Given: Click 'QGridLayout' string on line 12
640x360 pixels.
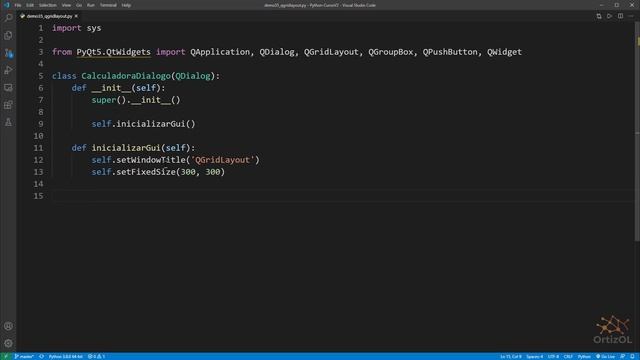Looking at the screenshot, I should (x=223, y=160).
